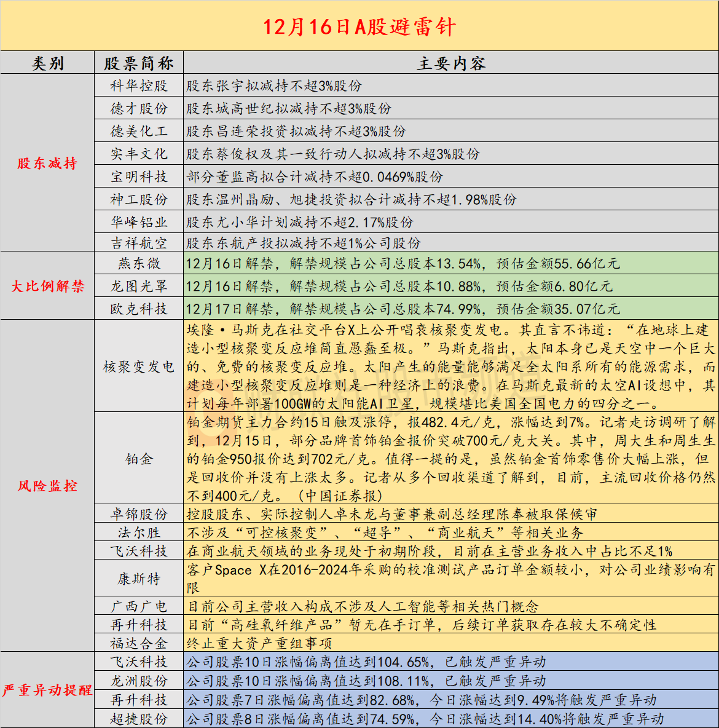Click the 铂金 topic cell
The image size is (719, 728).
pyautogui.click(x=139, y=459)
